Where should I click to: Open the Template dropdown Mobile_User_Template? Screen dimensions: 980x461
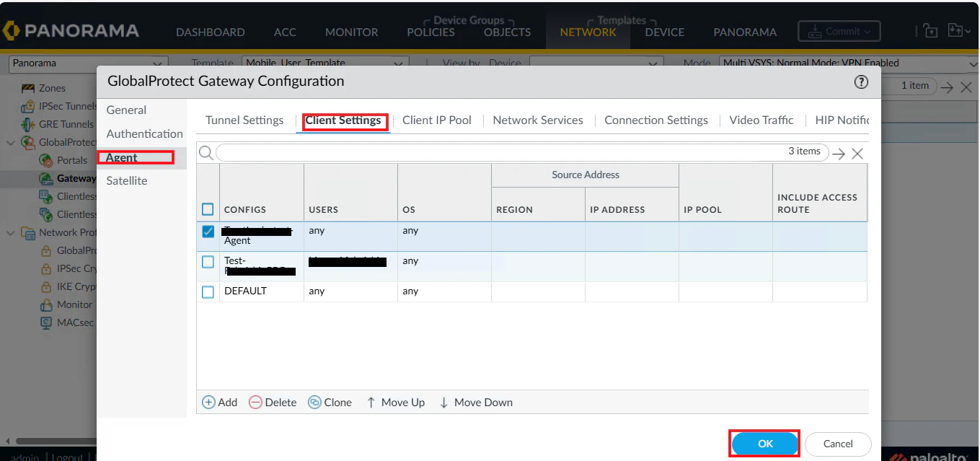(325, 63)
